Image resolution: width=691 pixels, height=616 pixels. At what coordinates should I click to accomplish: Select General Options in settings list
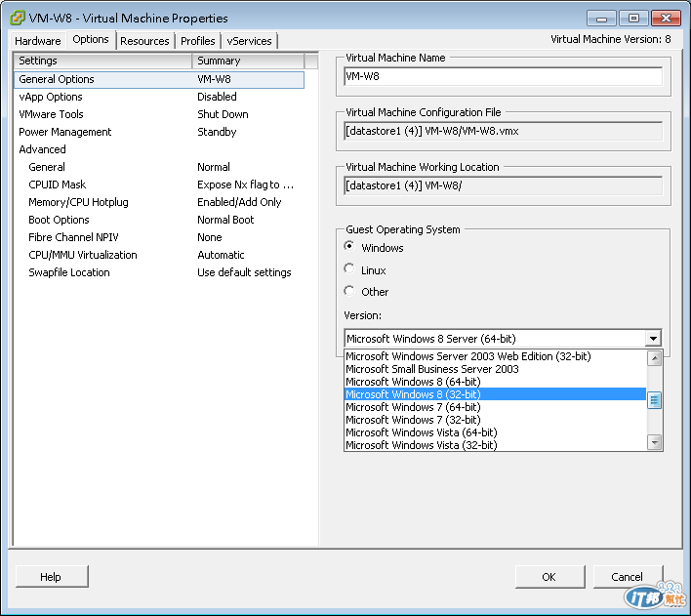coord(159,79)
